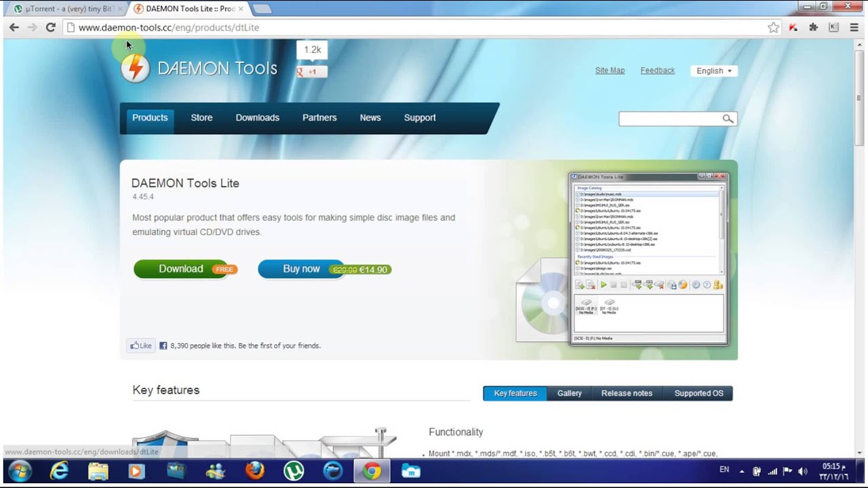
Task: Launch Internet Explorer from the taskbar
Action: tap(59, 470)
